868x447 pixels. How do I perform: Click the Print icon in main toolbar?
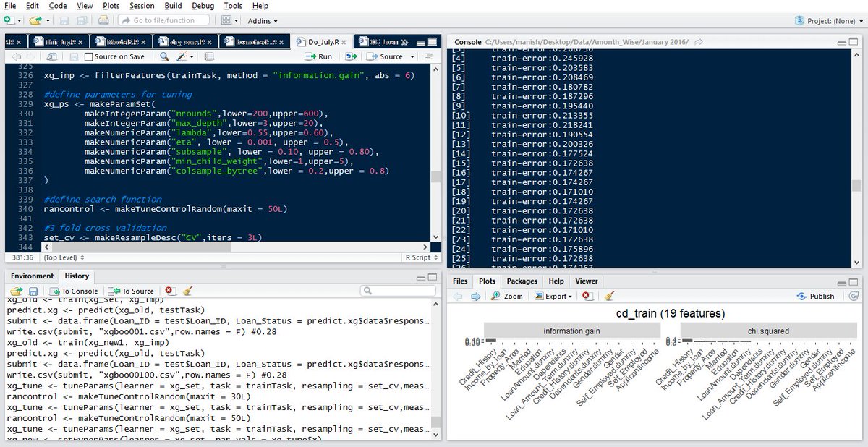pyautogui.click(x=104, y=20)
